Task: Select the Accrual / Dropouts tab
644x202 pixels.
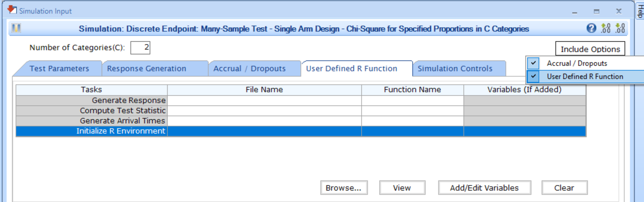Action: click(249, 69)
